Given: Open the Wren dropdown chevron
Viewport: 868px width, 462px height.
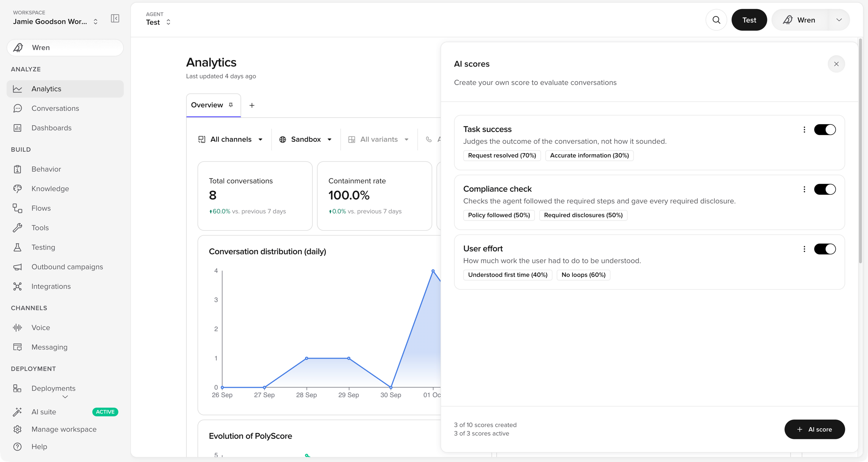Looking at the screenshot, I should click(x=839, y=20).
